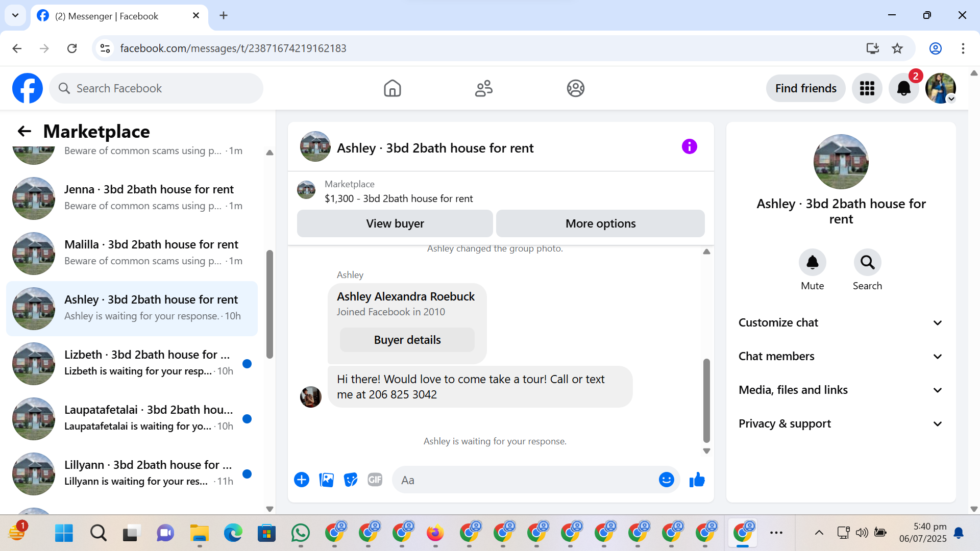
Task: Open File Explorer from the taskbar
Action: (x=200, y=533)
